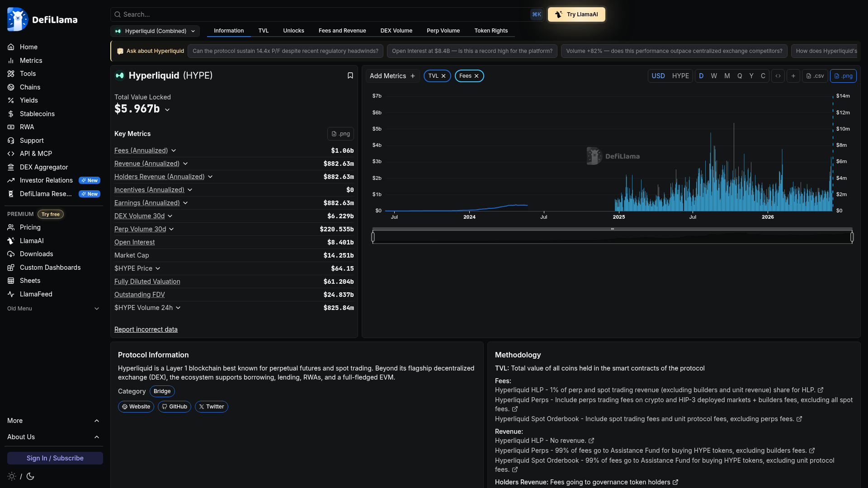Remove the Fees metric chip

tap(476, 76)
